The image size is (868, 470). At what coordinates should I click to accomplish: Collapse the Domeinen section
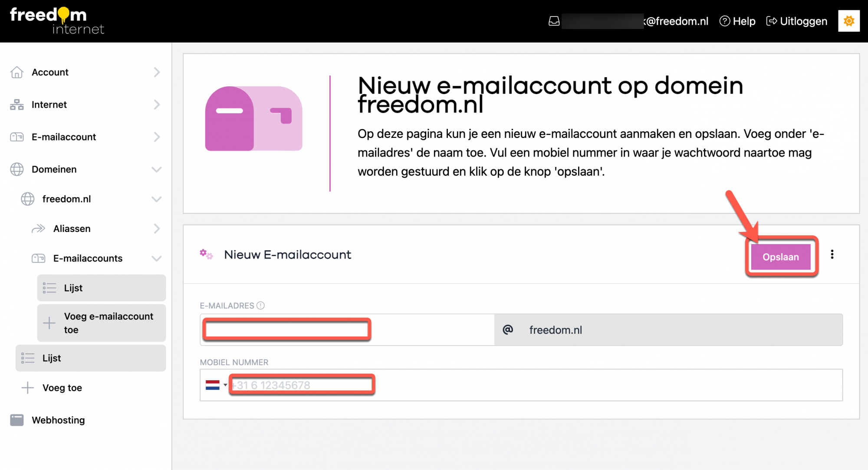click(x=156, y=169)
